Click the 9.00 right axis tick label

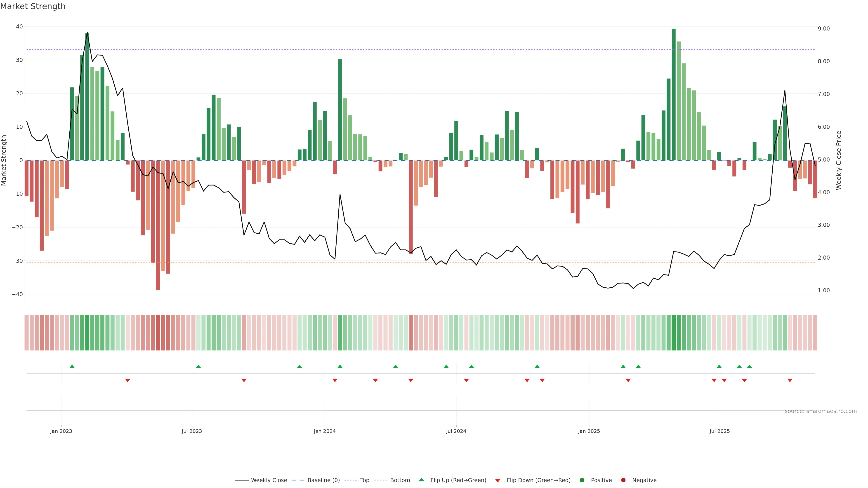pyautogui.click(x=823, y=29)
